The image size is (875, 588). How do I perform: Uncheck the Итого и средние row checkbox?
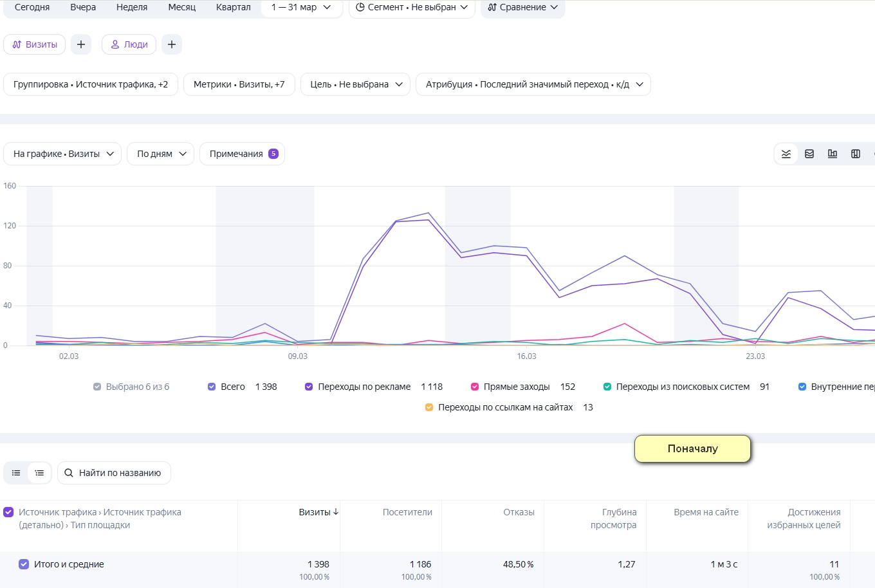click(24, 564)
